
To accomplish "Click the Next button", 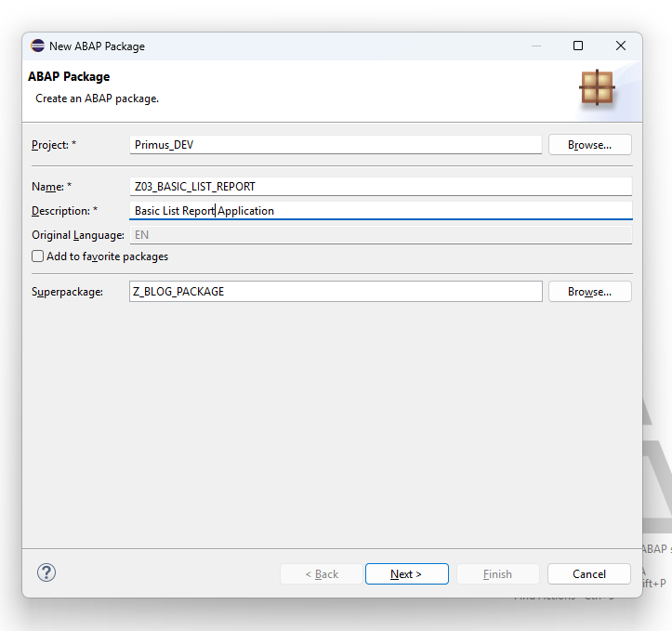I will point(407,574).
